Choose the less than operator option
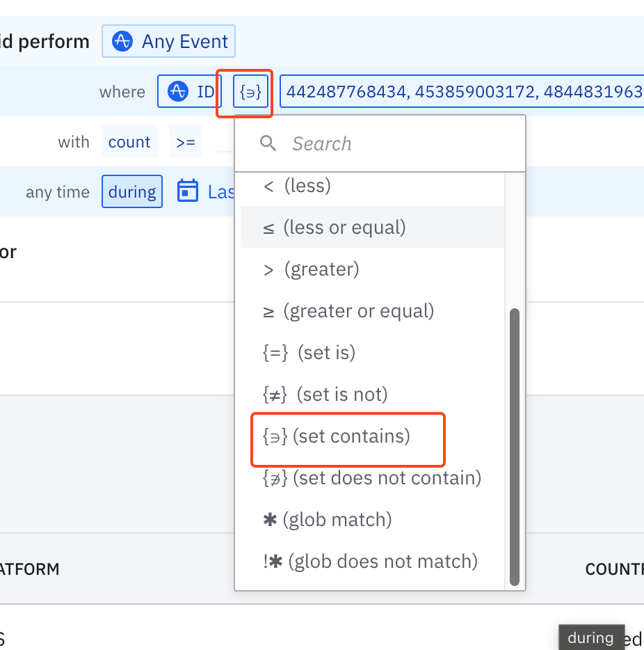 click(297, 186)
